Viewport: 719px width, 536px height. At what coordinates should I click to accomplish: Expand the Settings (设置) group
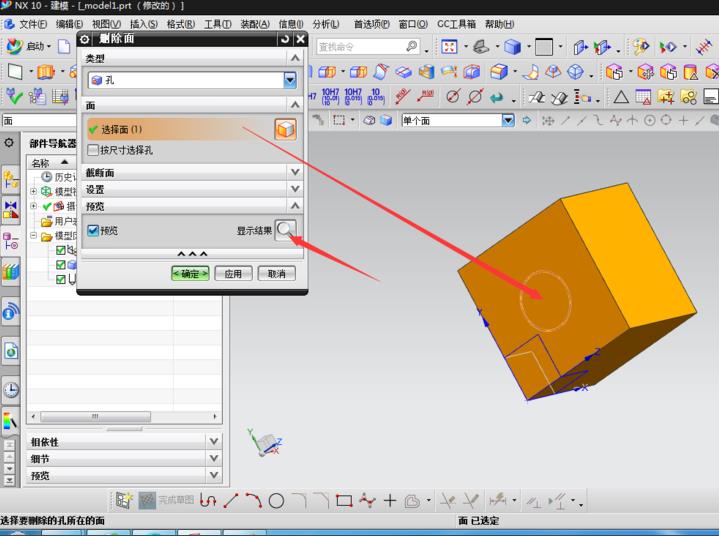(294, 189)
